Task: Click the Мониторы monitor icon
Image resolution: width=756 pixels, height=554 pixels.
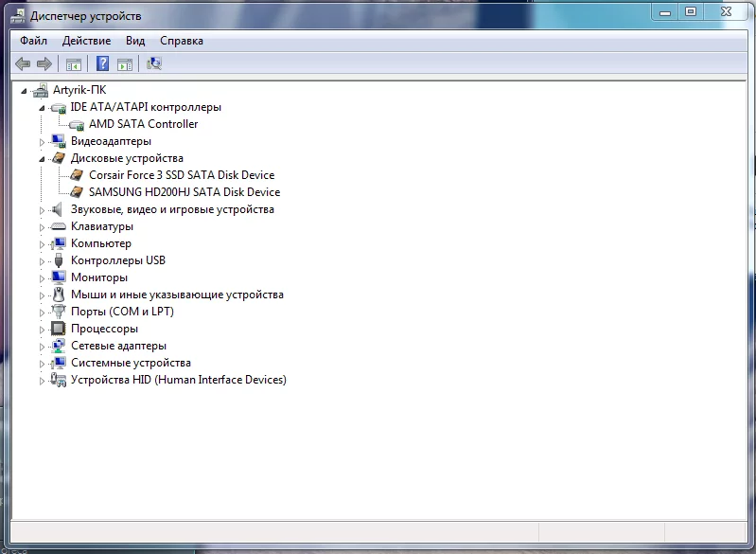Action: 59,277
